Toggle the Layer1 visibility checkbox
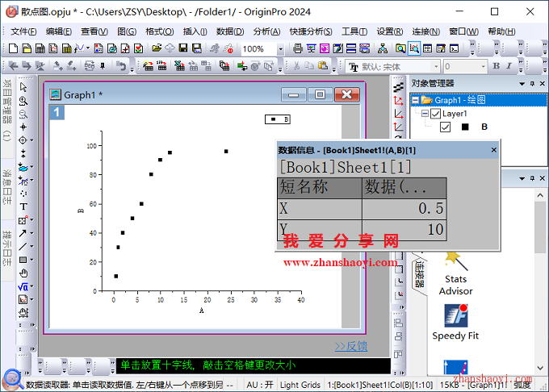The width and height of the screenshot is (549, 392). pos(435,114)
